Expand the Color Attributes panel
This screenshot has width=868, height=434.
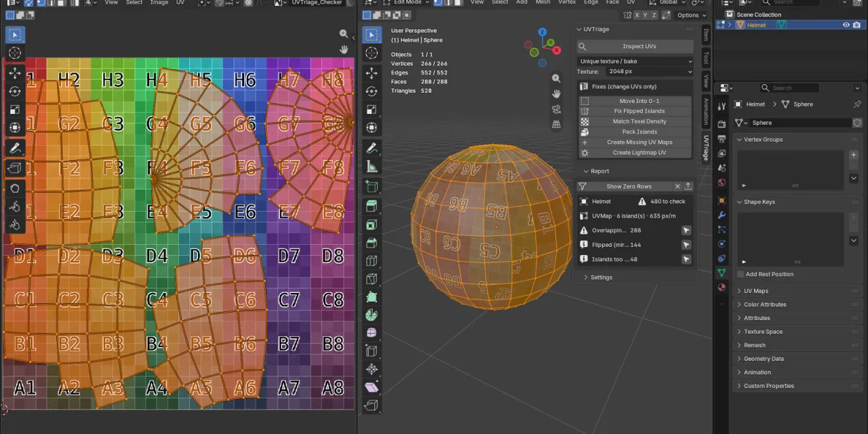click(x=739, y=304)
